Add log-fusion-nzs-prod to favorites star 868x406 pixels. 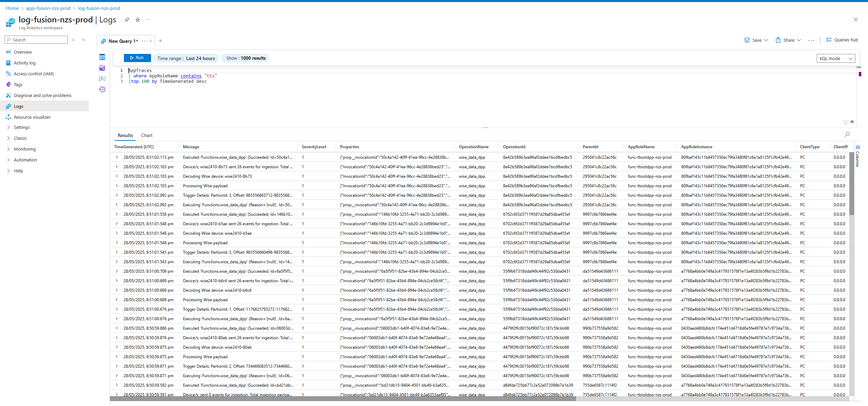[x=138, y=20]
